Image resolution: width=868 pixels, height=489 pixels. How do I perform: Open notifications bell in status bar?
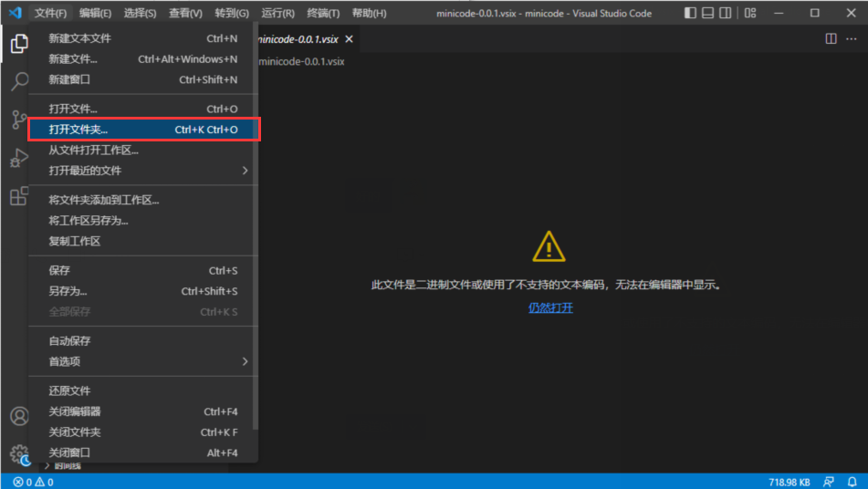point(852,483)
